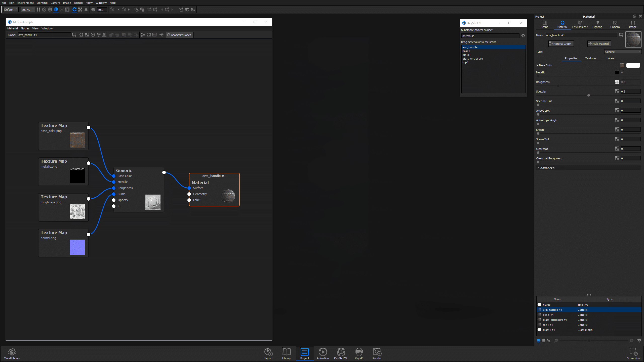Open the Nodes menu in Material Graph
The image size is (644, 362).
tap(25, 28)
